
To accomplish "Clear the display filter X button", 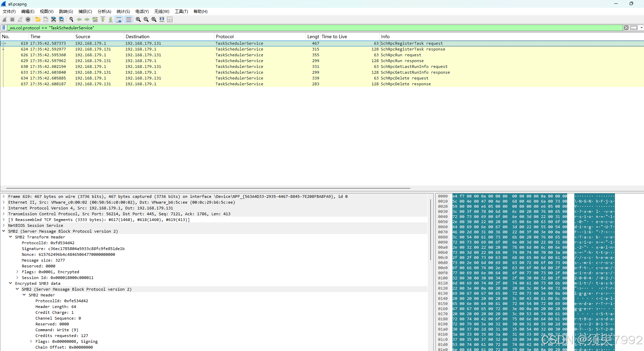I will 626,28.
